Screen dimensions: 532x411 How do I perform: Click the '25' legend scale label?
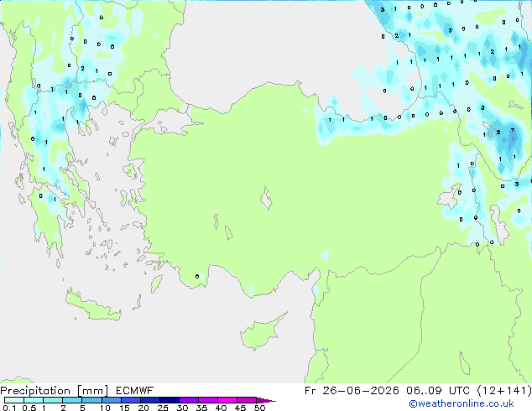tap(163, 408)
